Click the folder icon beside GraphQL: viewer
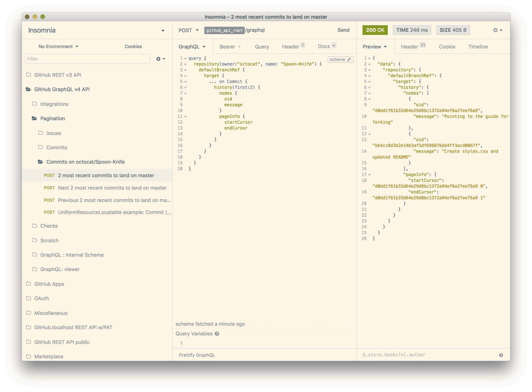The height and width of the screenshot is (392, 532). tap(35, 269)
